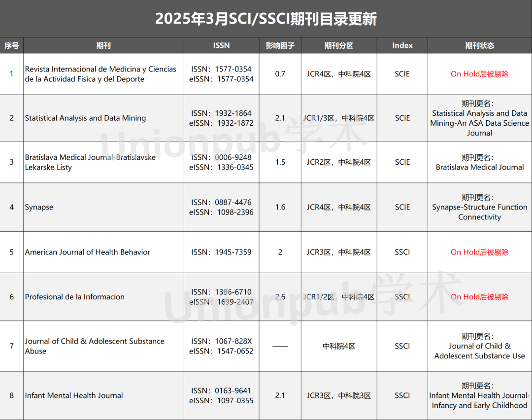The width and height of the screenshot is (532, 420).
Task: Click impact factor value 1.5
Action: (280, 162)
